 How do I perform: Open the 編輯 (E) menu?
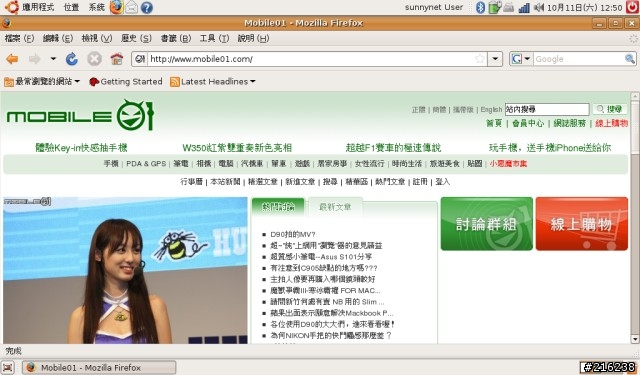click(x=58, y=38)
